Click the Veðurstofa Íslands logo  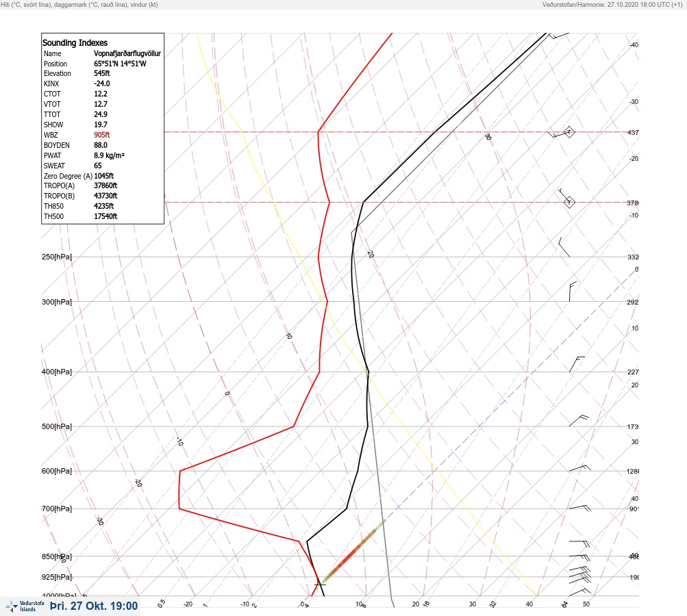[25, 606]
